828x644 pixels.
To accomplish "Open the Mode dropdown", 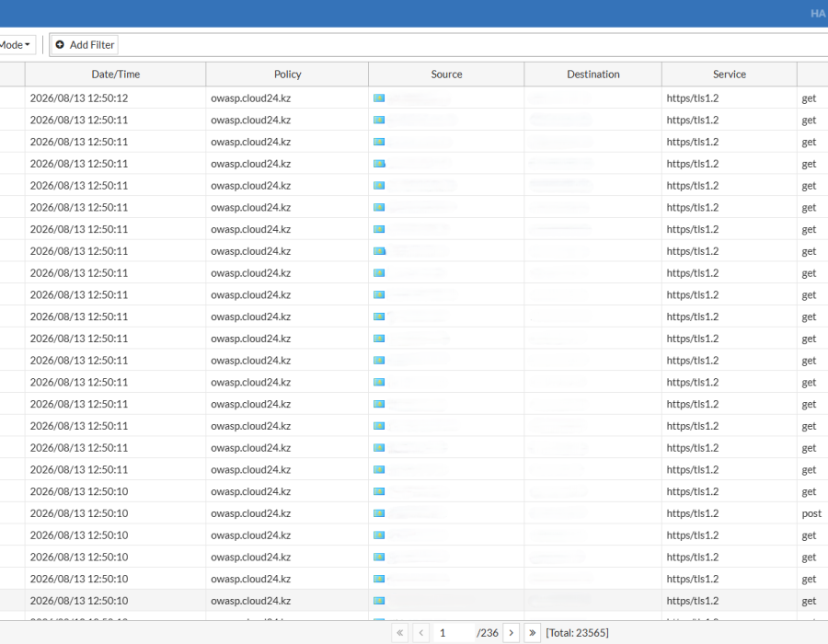I will tap(16, 45).
